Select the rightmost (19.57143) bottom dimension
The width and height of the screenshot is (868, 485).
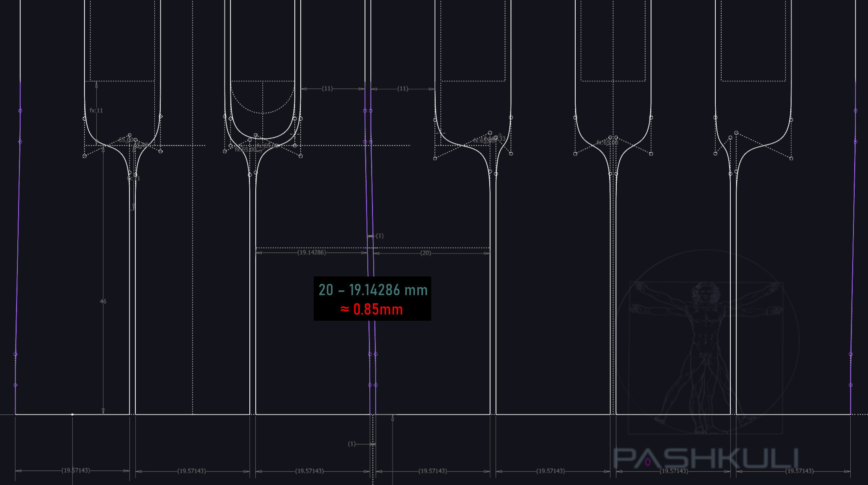click(x=799, y=471)
